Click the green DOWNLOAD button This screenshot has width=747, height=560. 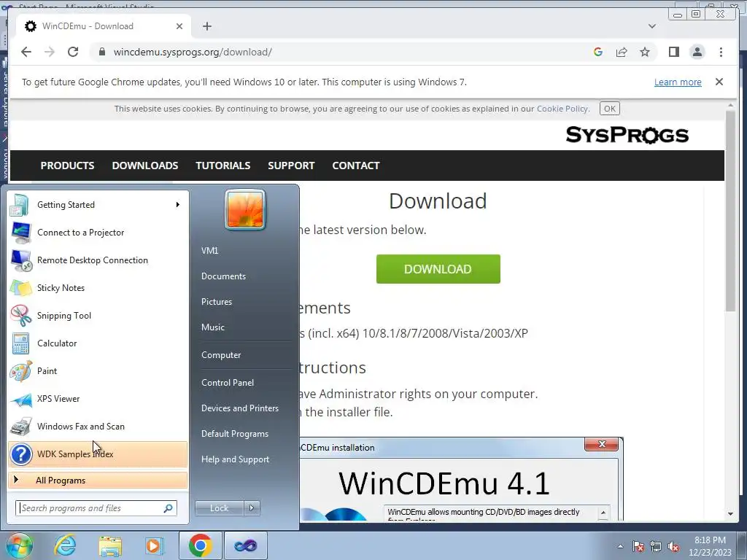[x=438, y=269]
